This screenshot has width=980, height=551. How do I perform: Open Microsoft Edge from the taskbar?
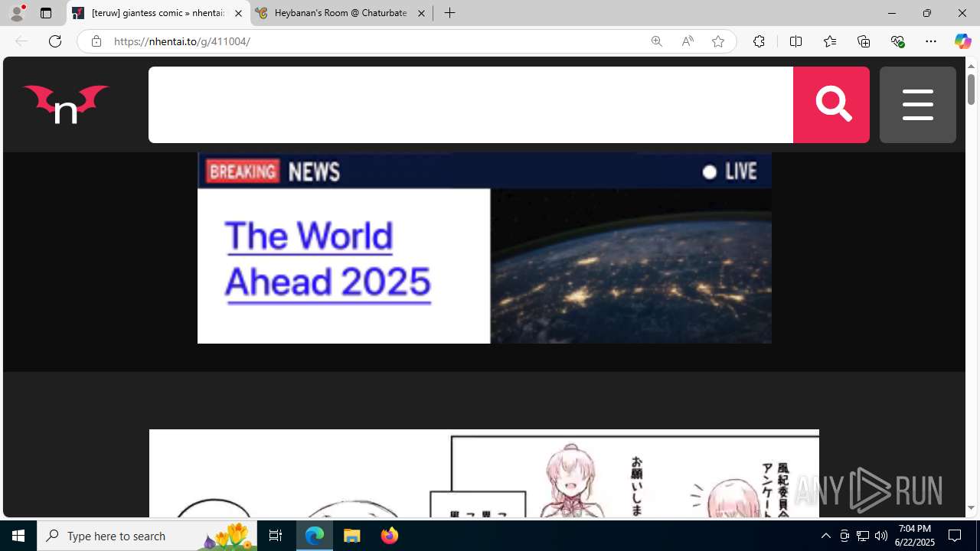click(315, 536)
